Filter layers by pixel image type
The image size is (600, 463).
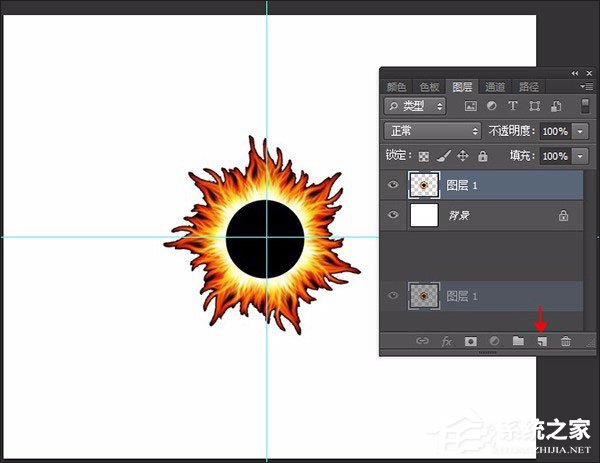point(470,106)
